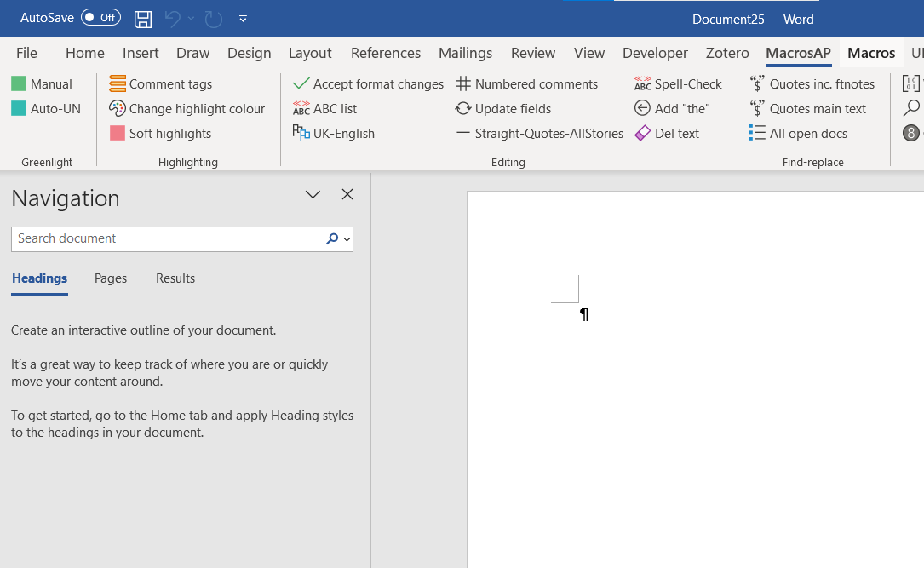This screenshot has height=568, width=924.
Task: Open the search options dropdown arrow
Action: [347, 238]
